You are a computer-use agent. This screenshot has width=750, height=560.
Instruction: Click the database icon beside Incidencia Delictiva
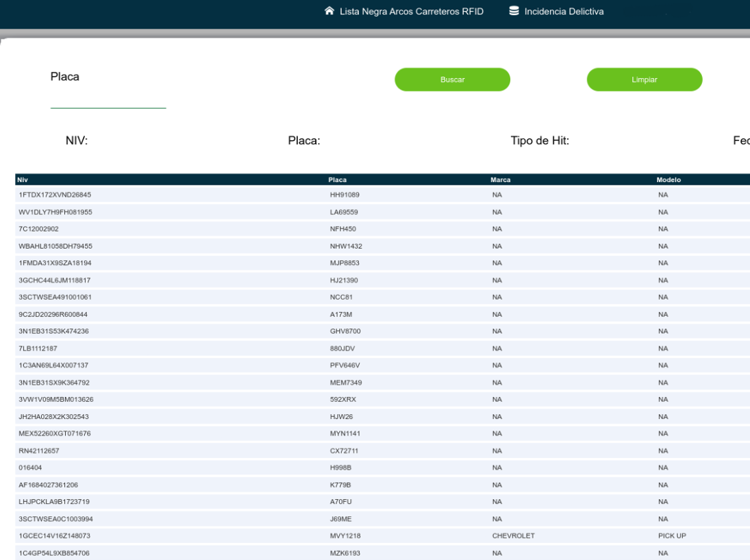pyautogui.click(x=514, y=11)
